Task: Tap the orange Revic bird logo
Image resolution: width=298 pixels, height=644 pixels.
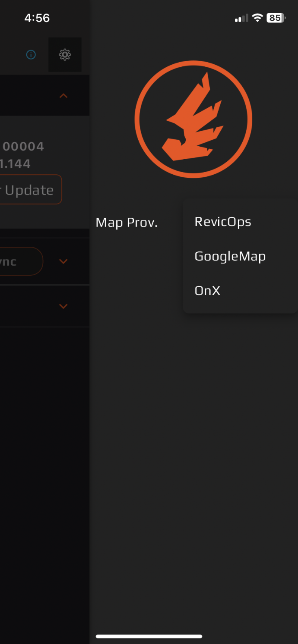Action: (193, 119)
